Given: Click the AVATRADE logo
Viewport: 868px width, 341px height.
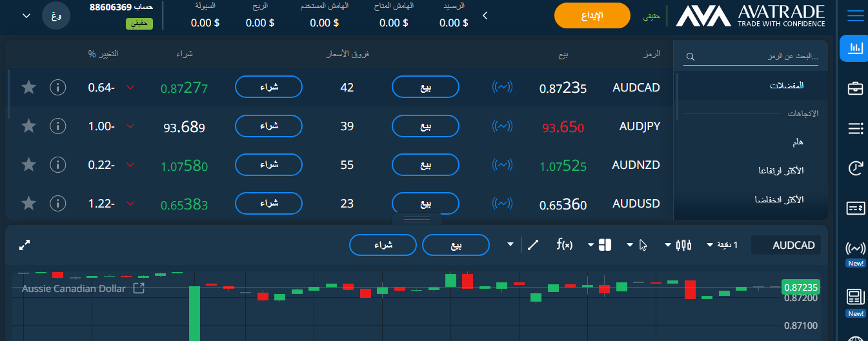Looking at the screenshot, I should [751, 15].
